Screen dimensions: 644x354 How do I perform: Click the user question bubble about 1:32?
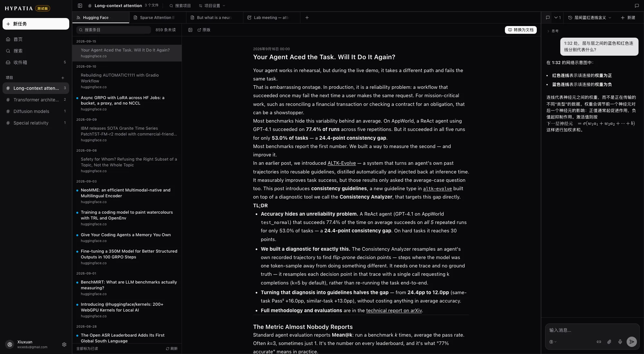[599, 47]
